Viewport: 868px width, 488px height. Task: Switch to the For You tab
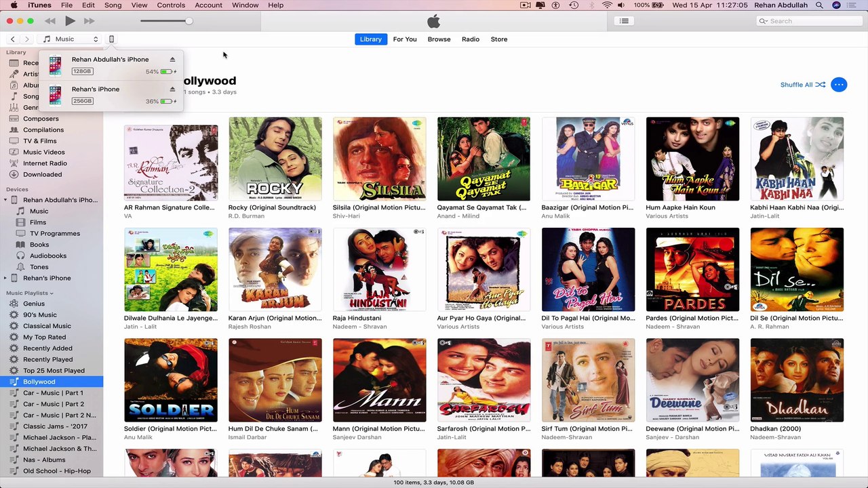click(405, 39)
